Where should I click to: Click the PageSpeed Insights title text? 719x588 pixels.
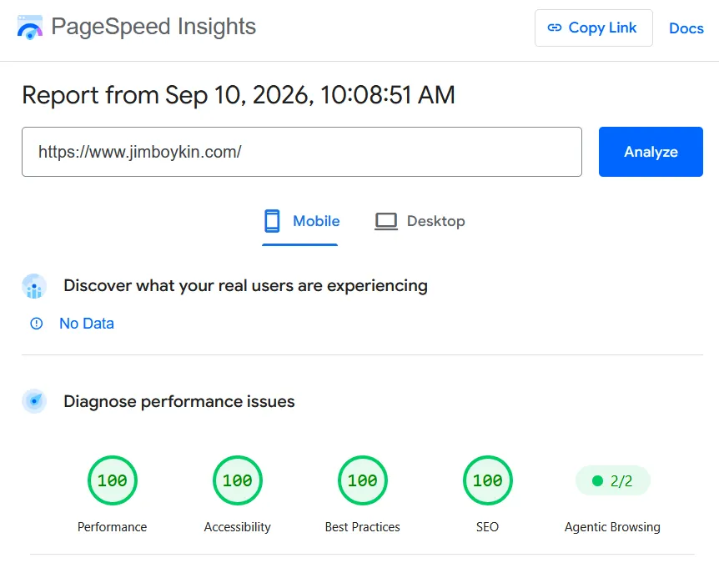[x=153, y=26]
